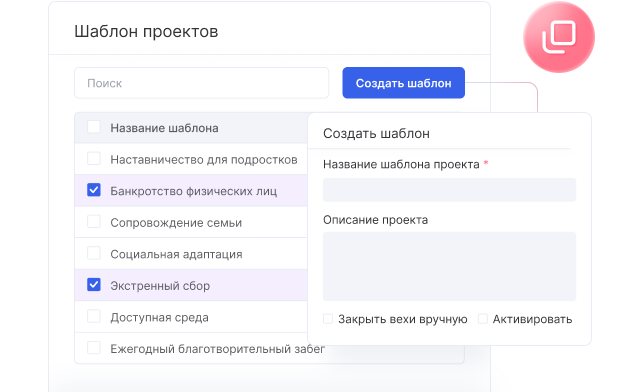
Task: Click the Банкротство физических лиц row text
Action: (194, 191)
